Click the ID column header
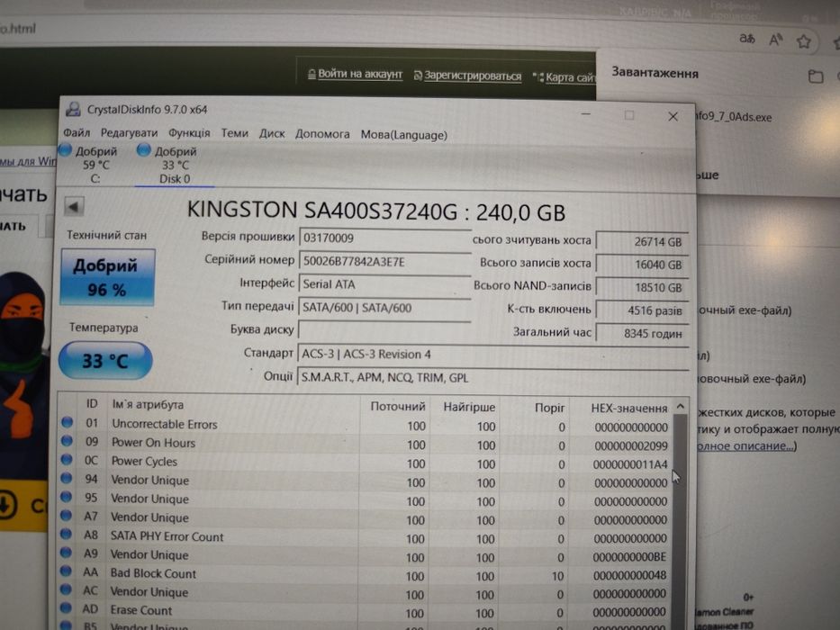This screenshot has height=630, width=840. click(92, 404)
